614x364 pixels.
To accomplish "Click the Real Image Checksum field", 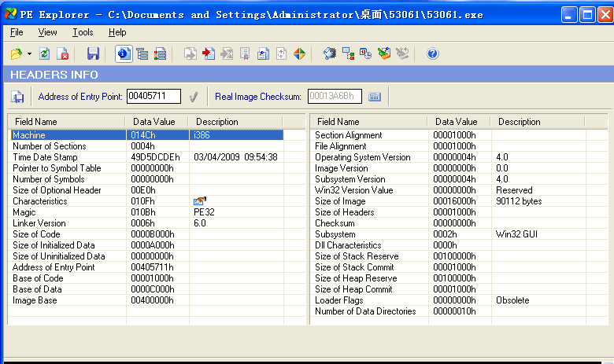I will pos(335,96).
